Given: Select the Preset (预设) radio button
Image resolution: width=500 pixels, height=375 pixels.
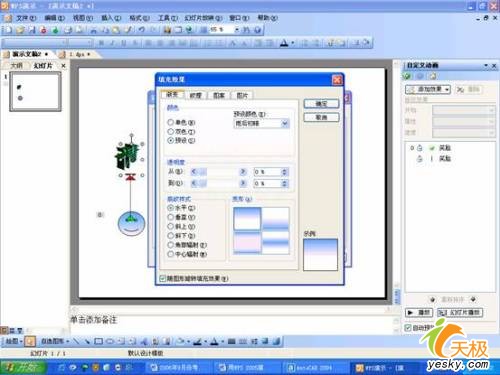Looking at the screenshot, I should (x=171, y=140).
